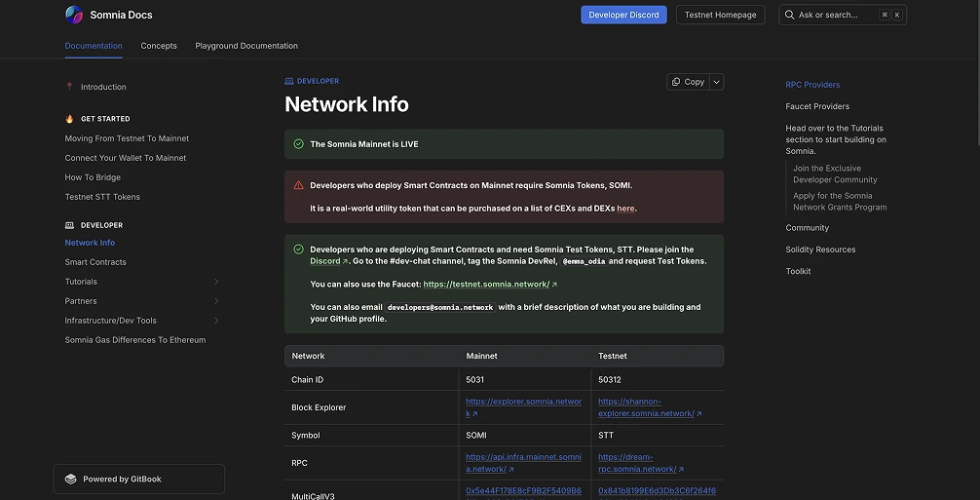Click the Somnia Docs logo icon
The width and height of the screenshot is (980, 500).
pos(74,15)
